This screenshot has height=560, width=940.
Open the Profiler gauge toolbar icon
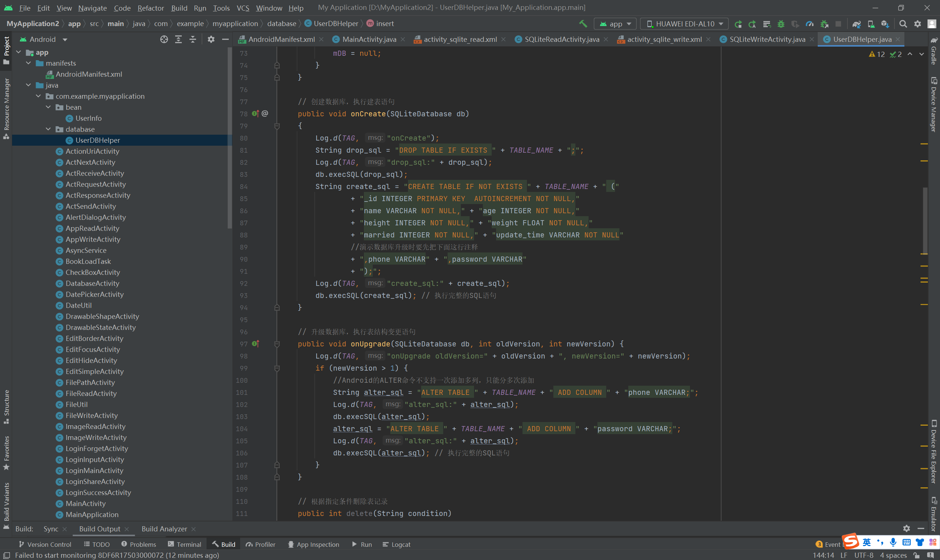pyautogui.click(x=809, y=24)
